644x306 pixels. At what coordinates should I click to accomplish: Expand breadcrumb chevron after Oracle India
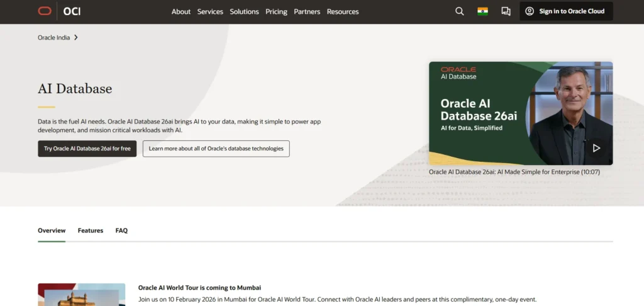coord(76,37)
